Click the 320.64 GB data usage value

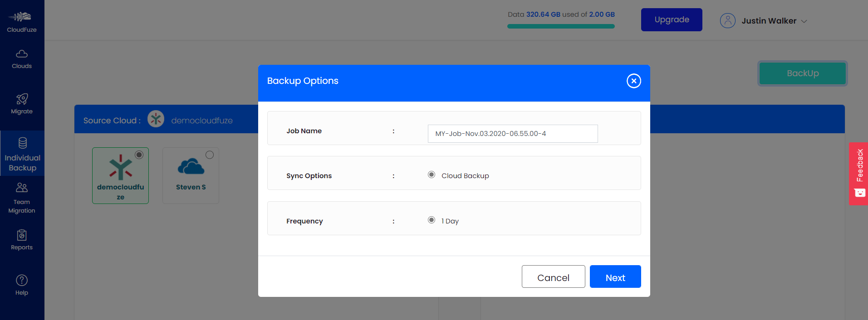pos(543,15)
